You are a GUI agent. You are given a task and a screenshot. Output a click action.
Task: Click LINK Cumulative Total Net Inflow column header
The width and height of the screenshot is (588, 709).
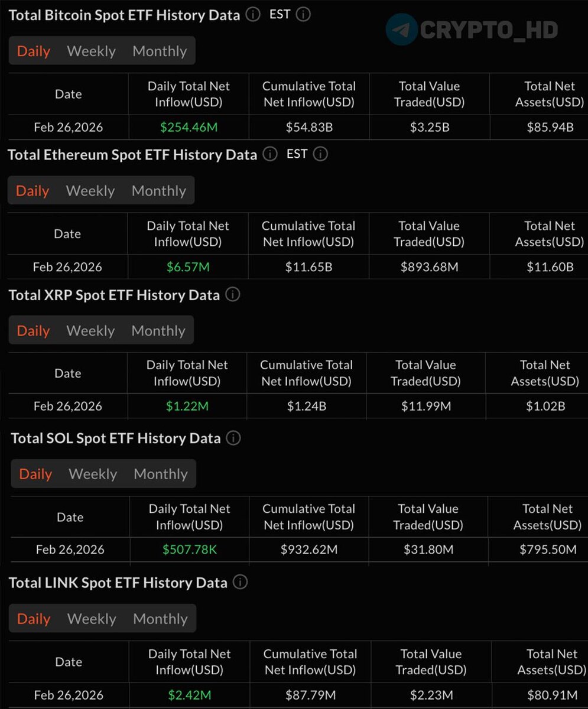[x=310, y=662]
